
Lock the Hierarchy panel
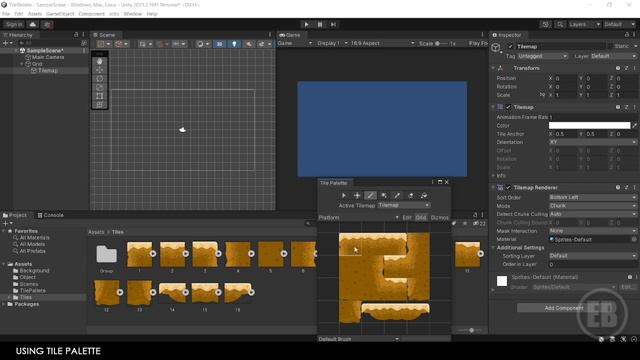click(x=76, y=35)
